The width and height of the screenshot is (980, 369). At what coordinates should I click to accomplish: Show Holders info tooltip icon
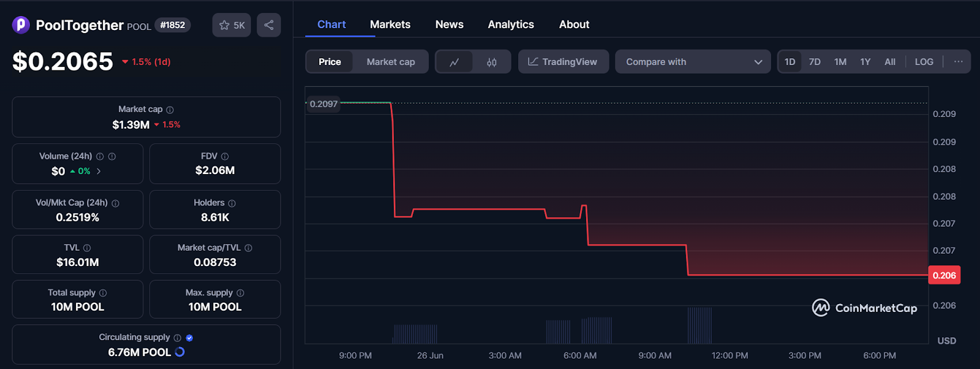pyautogui.click(x=232, y=203)
